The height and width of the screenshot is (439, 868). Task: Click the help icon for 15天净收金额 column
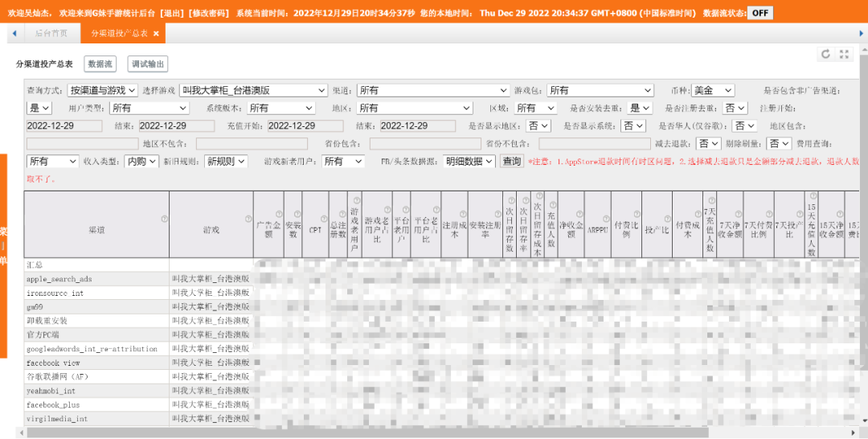[x=840, y=214]
